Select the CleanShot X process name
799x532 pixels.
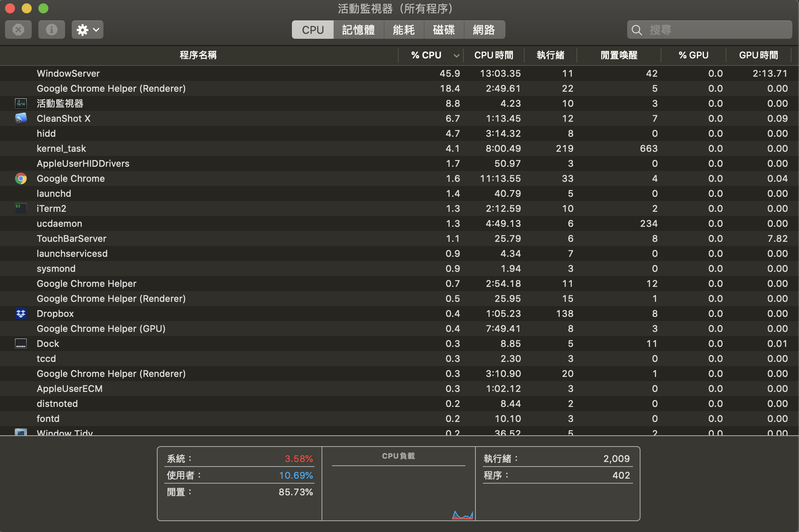coord(63,118)
